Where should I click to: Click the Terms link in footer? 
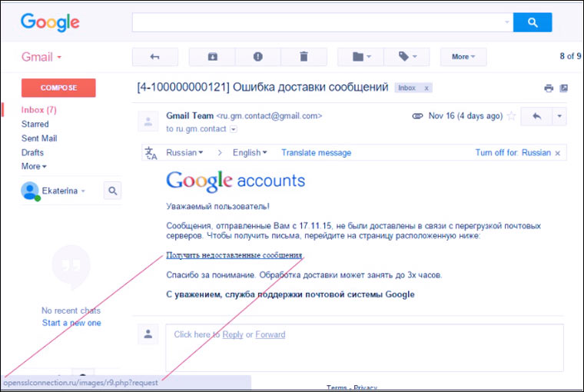[337, 387]
